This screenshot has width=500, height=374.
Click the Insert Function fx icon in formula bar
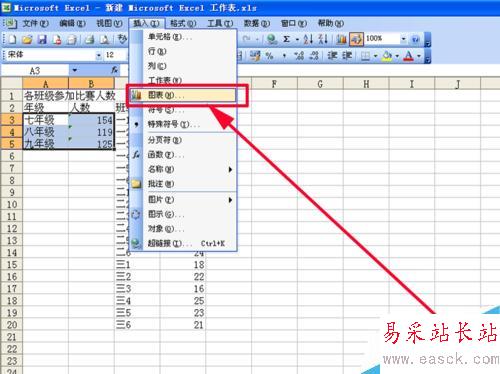coord(114,70)
